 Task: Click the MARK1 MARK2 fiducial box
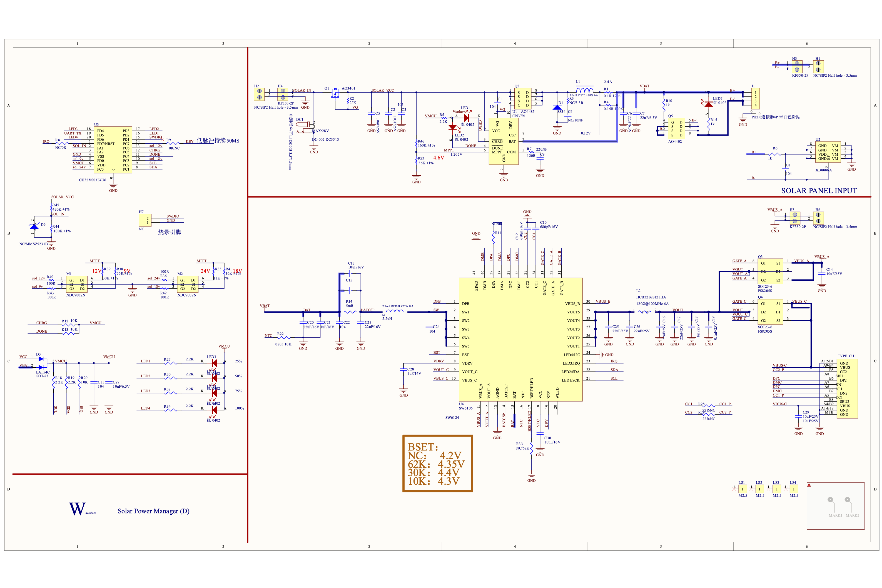coord(836,505)
